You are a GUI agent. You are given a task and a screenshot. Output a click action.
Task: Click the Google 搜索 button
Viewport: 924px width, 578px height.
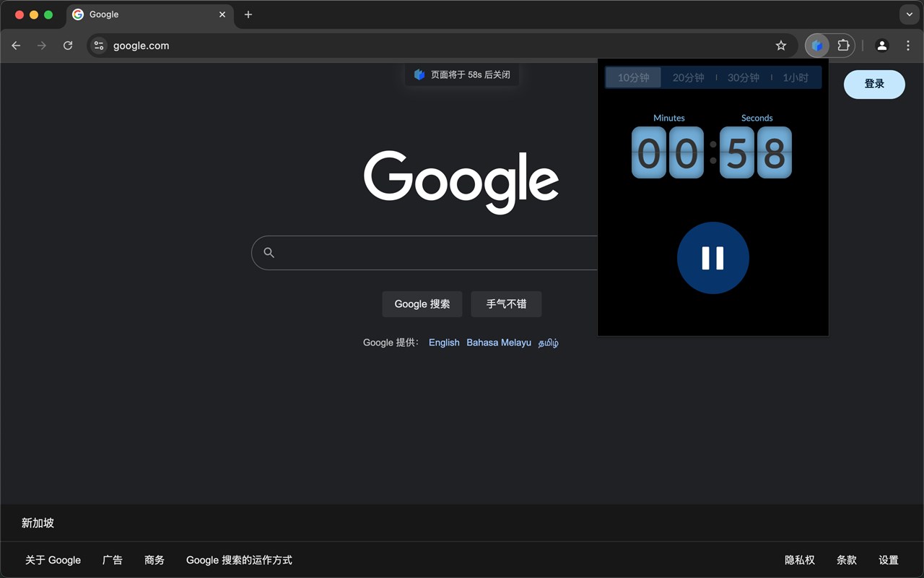tap(422, 304)
